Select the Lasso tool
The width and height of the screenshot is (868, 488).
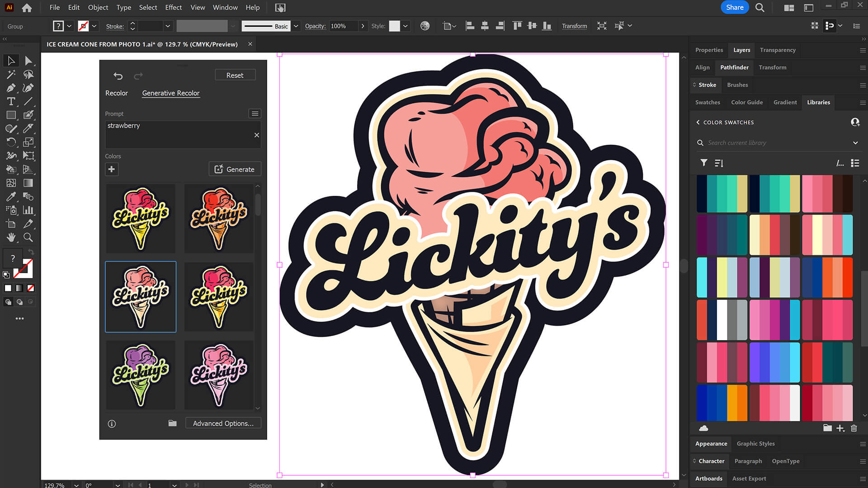click(x=28, y=74)
